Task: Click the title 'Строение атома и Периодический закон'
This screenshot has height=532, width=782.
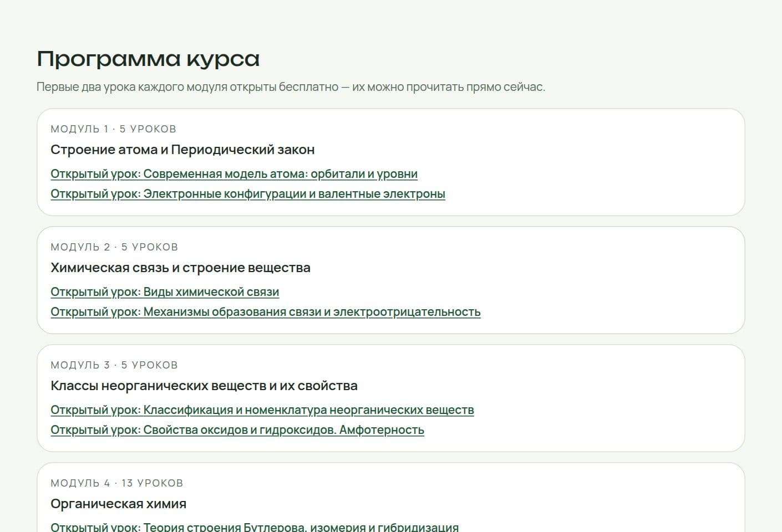Action: tap(182, 150)
